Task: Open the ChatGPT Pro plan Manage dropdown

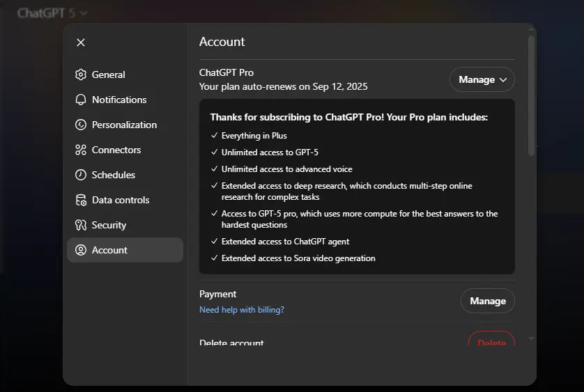Action: pyautogui.click(x=482, y=79)
